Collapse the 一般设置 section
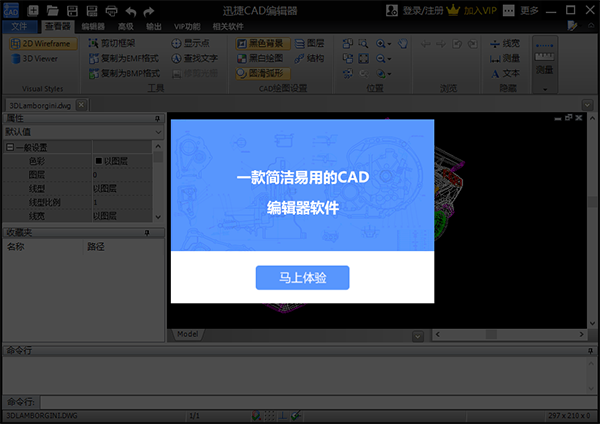600x424 pixels. pyautogui.click(x=10, y=147)
